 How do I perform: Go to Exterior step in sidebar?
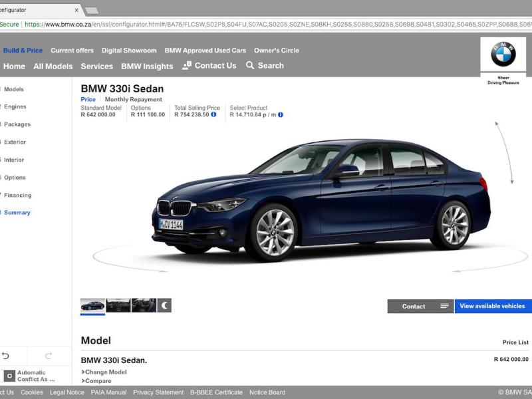15,142
